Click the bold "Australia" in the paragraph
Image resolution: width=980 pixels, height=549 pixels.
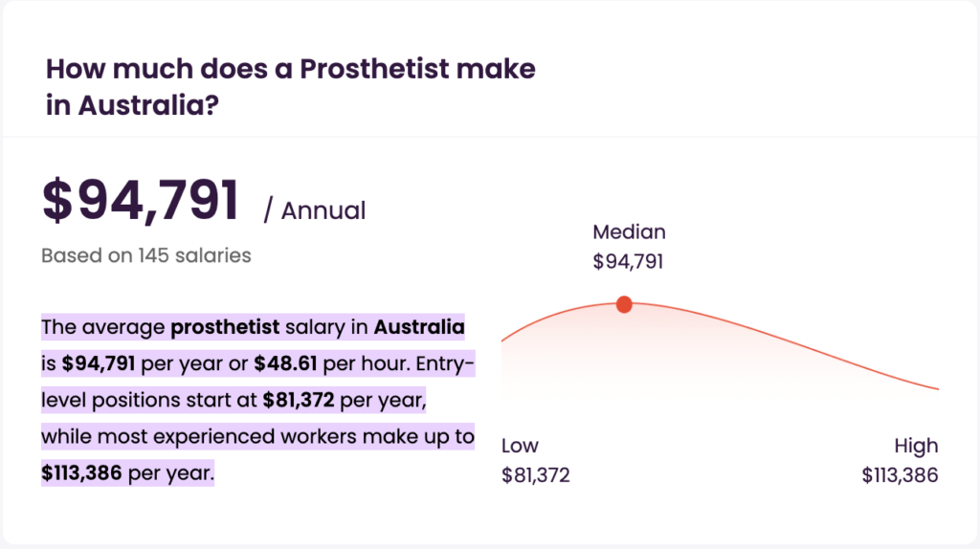coord(419,328)
